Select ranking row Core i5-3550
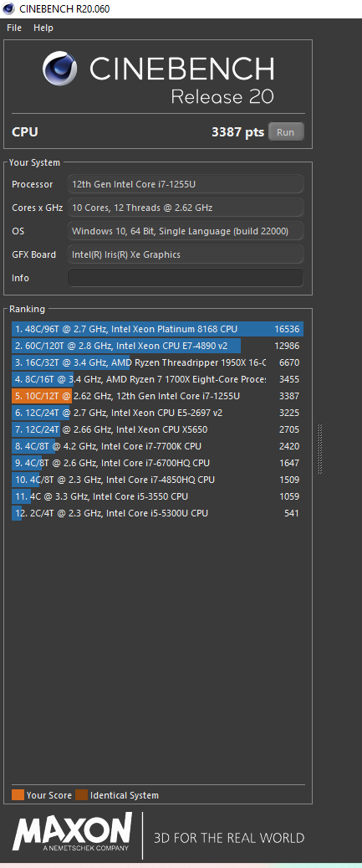 (157, 496)
